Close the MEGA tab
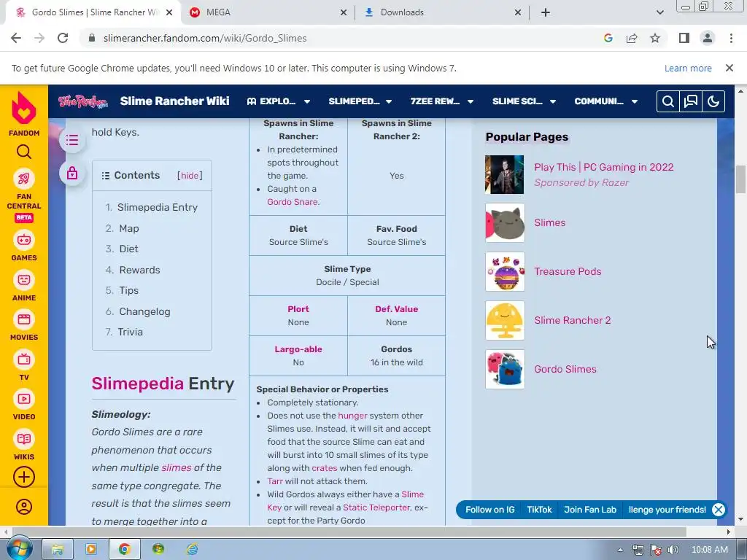The image size is (747, 560). 344,13
